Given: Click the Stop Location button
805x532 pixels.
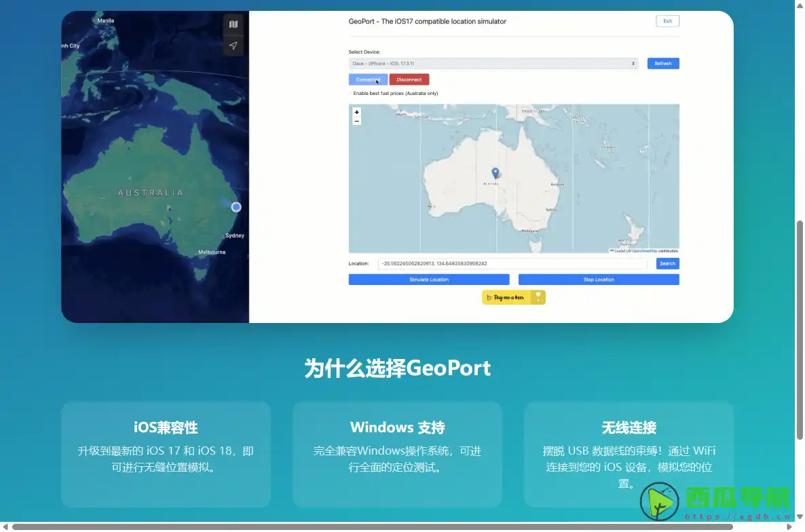Looking at the screenshot, I should [599, 280].
